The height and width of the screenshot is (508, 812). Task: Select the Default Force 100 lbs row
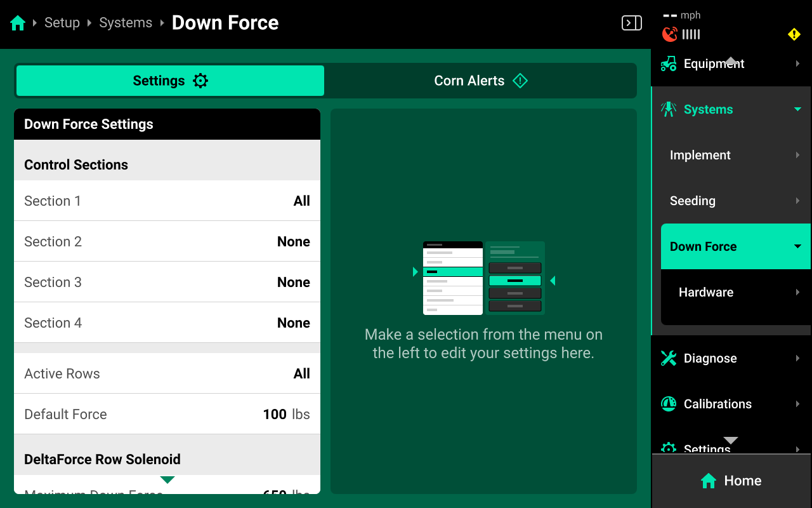click(x=167, y=414)
